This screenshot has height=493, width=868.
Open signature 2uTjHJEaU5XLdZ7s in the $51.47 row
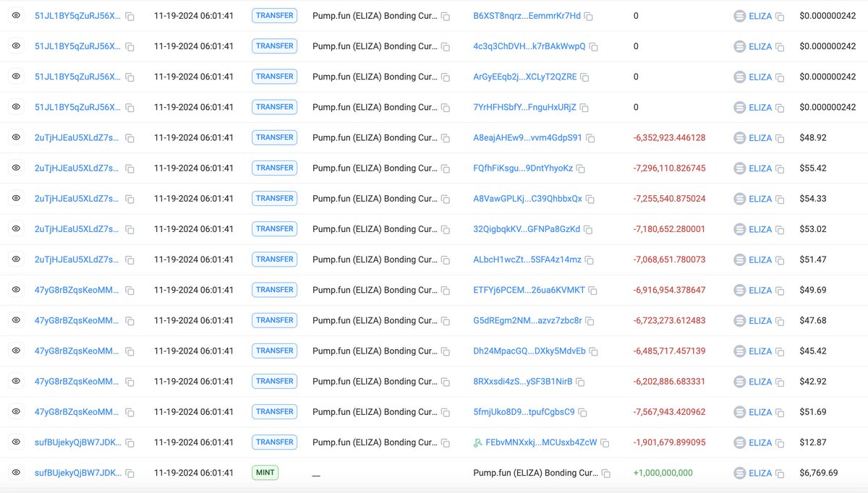pos(78,260)
